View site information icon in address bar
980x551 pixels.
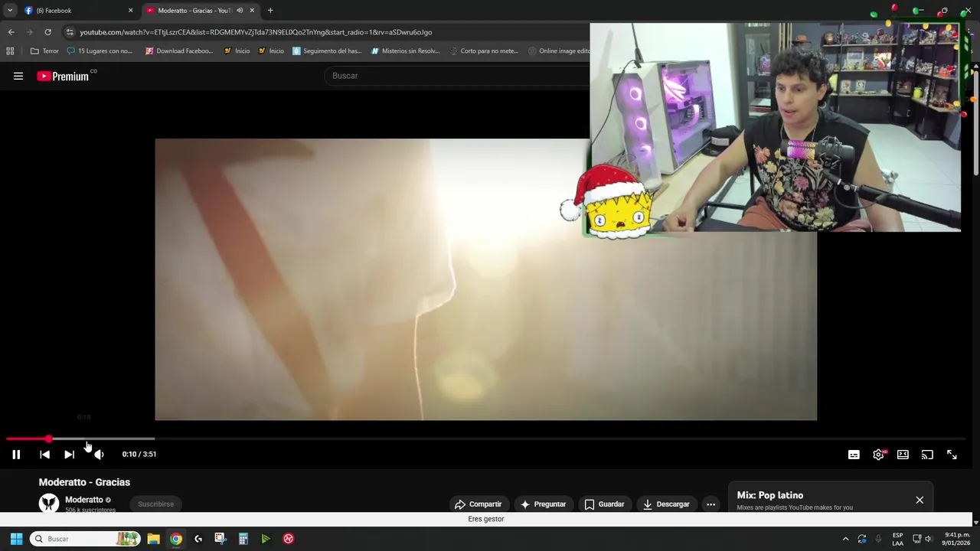point(70,32)
